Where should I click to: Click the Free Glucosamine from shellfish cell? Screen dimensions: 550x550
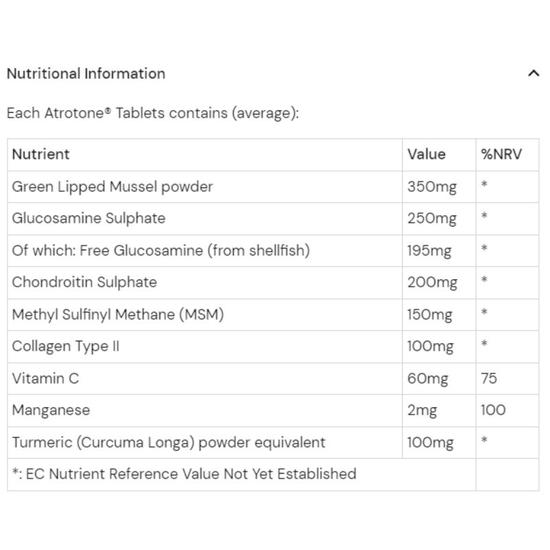pos(205,250)
